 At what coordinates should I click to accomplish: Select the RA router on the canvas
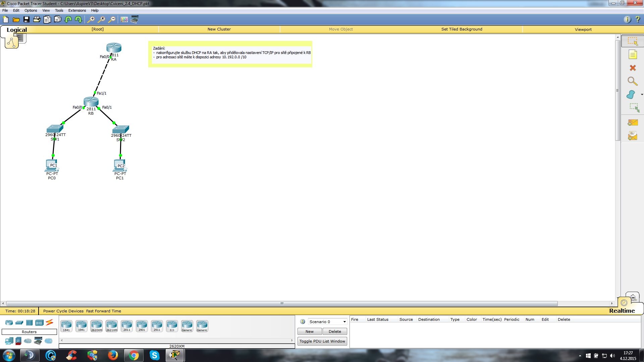tap(114, 48)
